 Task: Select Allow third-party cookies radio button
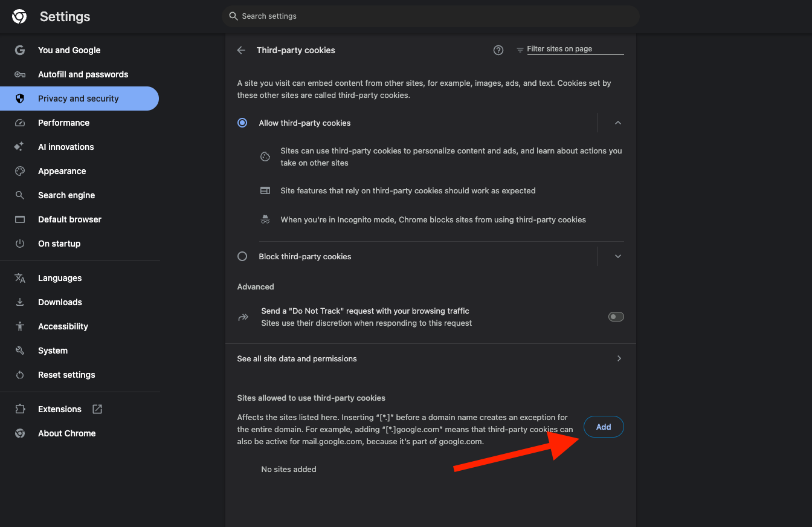pos(242,123)
